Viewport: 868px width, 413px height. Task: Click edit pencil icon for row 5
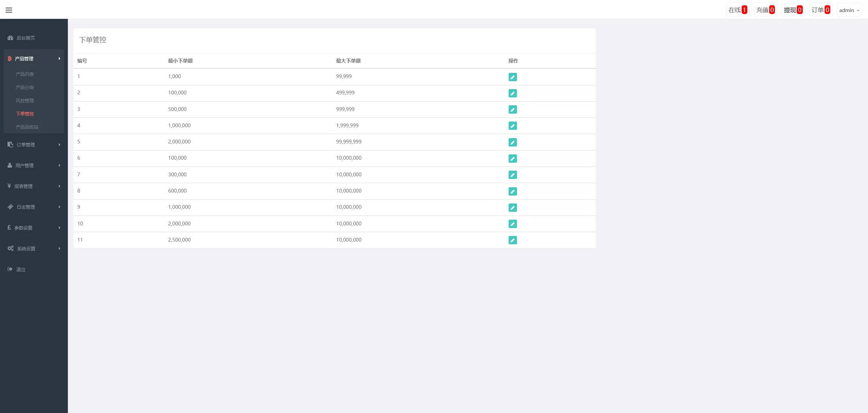(512, 142)
